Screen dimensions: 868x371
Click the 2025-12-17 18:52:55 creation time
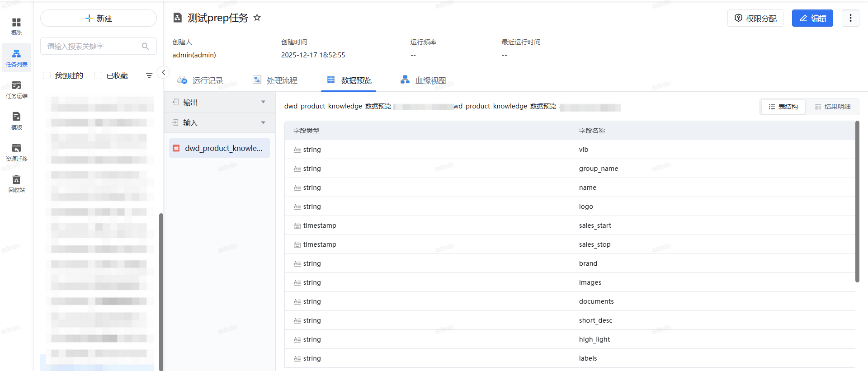click(x=313, y=55)
